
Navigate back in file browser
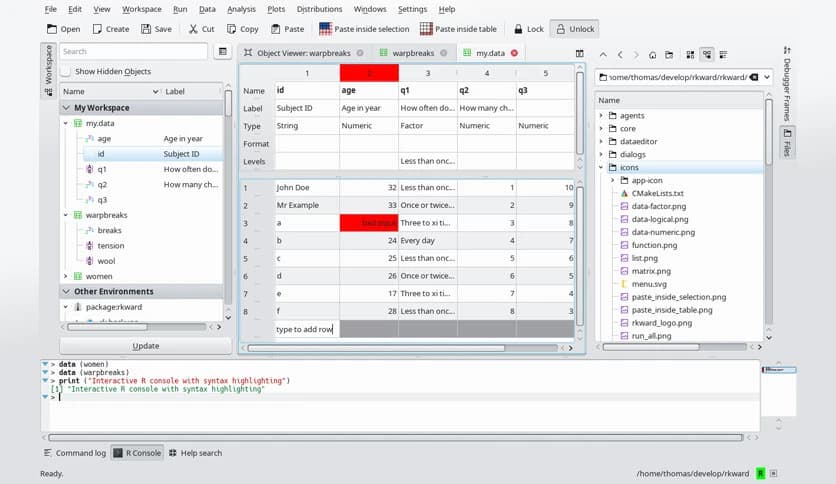[x=620, y=54]
